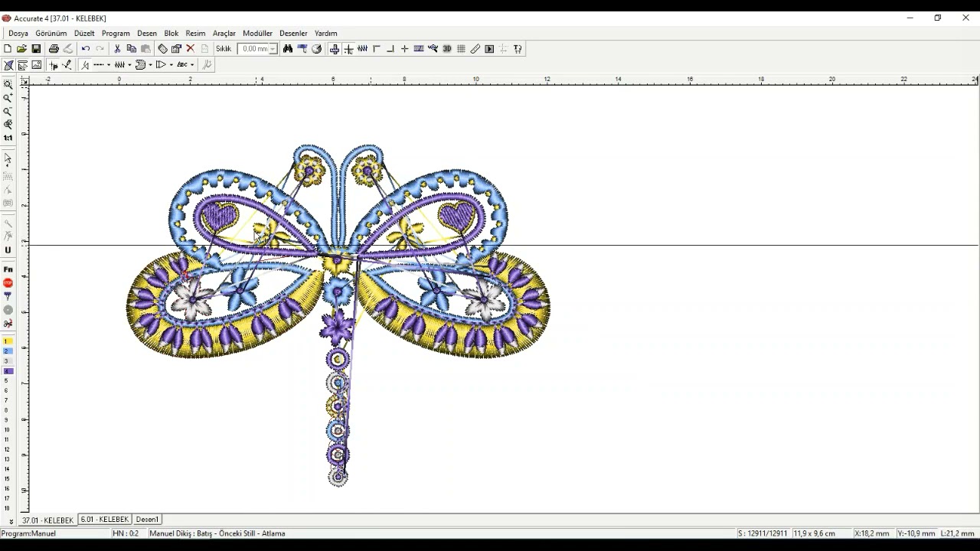This screenshot has width=980, height=551.
Task: Click the Fn function button
Action: pyautogui.click(x=8, y=269)
